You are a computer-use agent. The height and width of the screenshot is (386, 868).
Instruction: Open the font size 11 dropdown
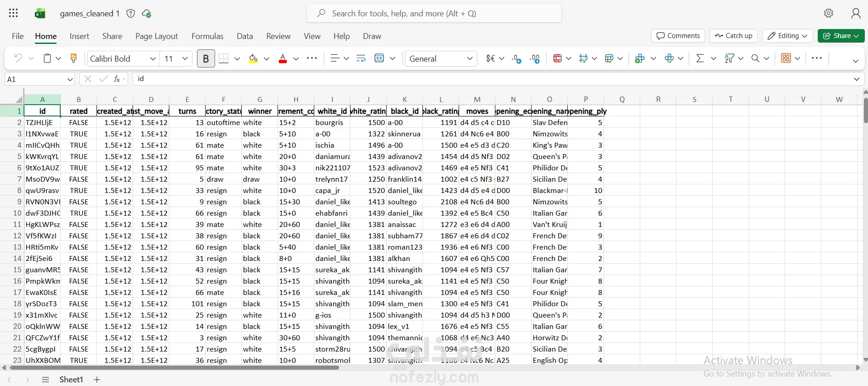click(x=185, y=58)
